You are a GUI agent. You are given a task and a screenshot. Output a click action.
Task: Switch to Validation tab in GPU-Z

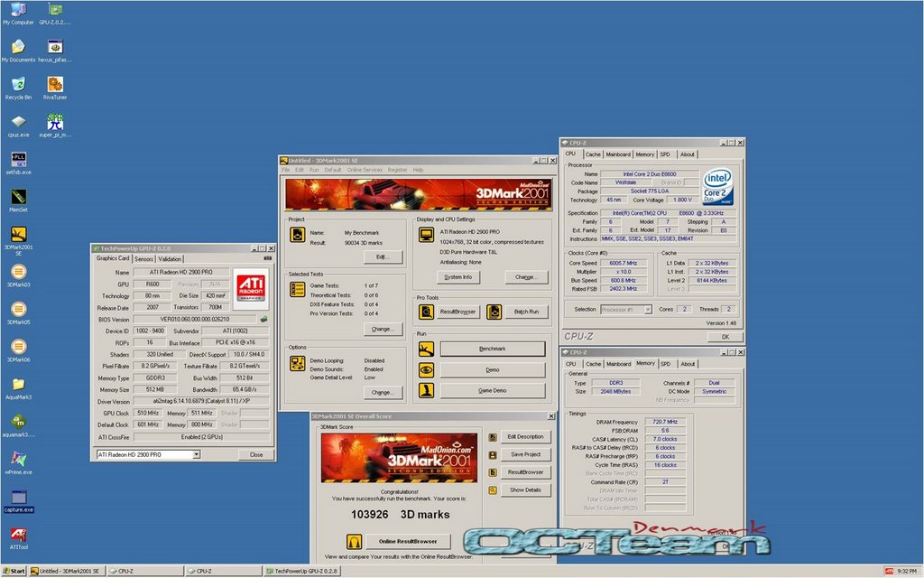pyautogui.click(x=170, y=259)
